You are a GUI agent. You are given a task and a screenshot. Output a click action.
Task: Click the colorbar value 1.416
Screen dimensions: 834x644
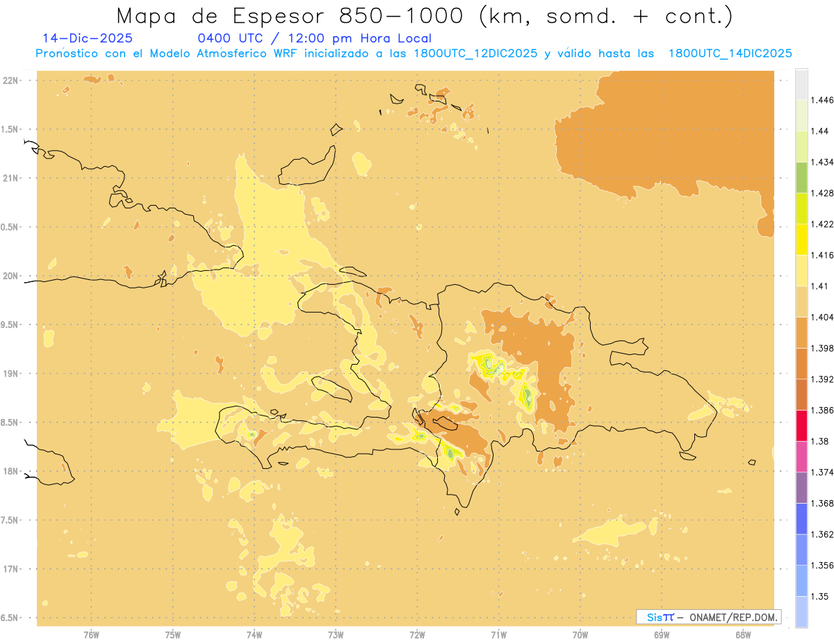click(x=822, y=255)
